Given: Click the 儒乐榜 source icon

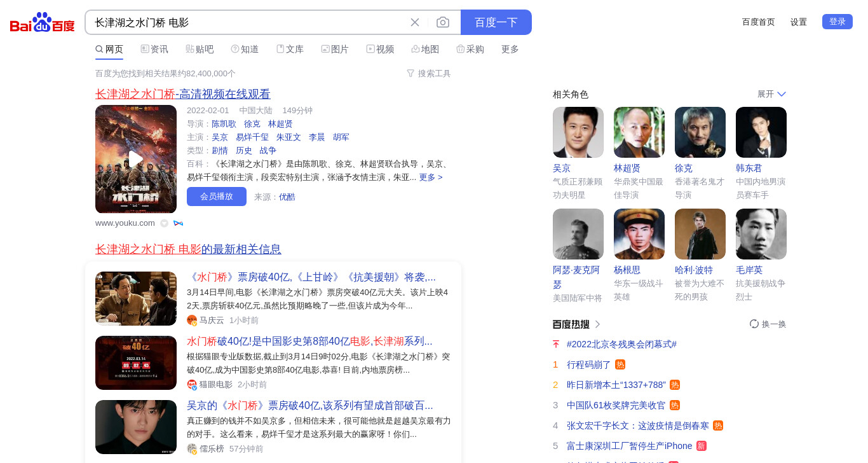Looking at the screenshot, I should pos(192,449).
